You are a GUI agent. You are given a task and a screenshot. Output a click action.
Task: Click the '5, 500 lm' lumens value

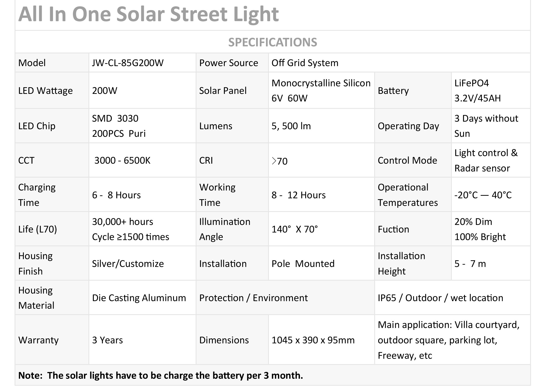[x=291, y=126]
